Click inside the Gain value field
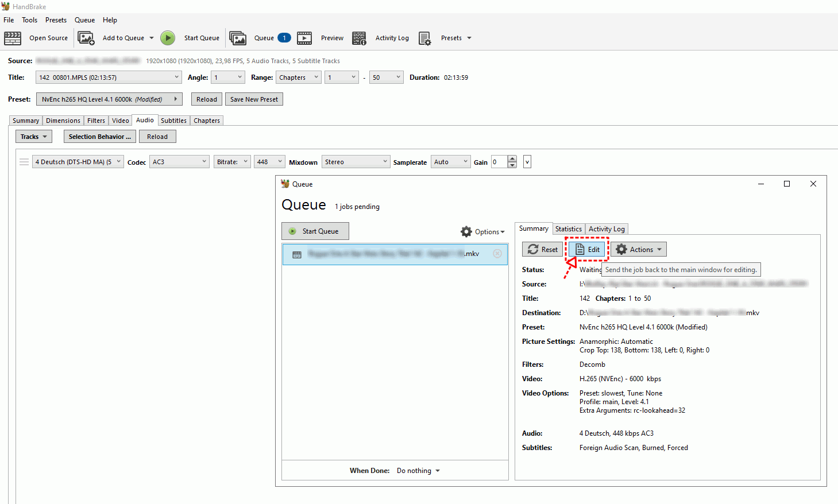Image resolution: width=838 pixels, height=504 pixels. 499,162
